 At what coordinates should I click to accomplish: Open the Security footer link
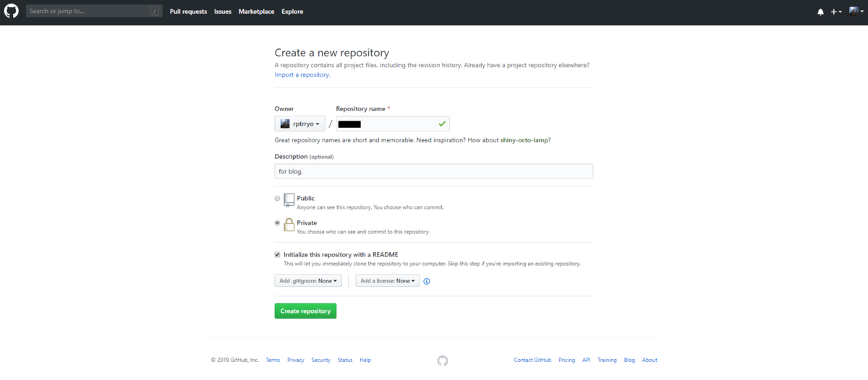click(x=321, y=360)
